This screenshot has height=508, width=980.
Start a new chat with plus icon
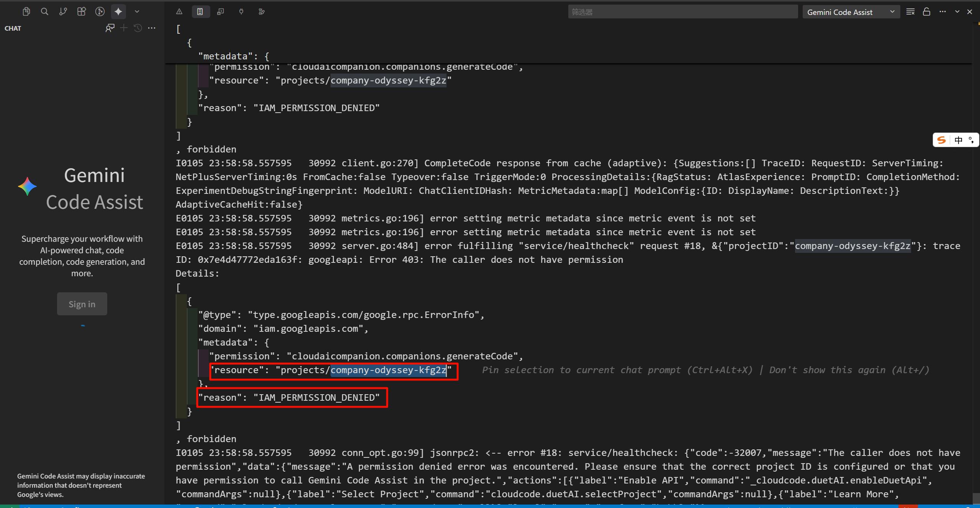coord(124,28)
